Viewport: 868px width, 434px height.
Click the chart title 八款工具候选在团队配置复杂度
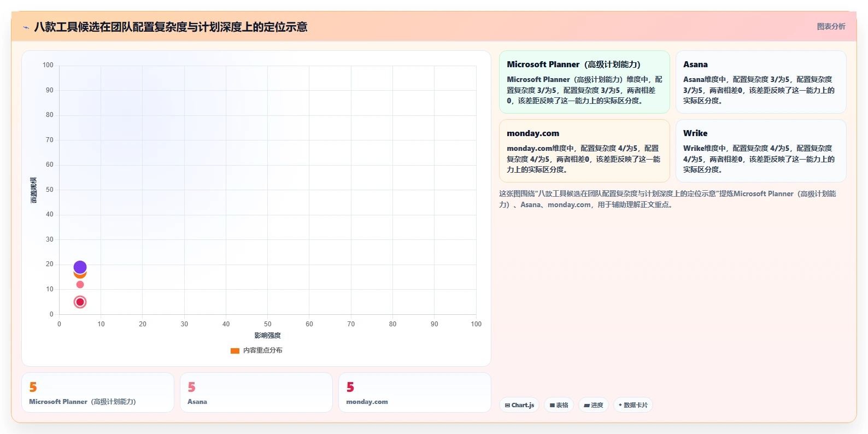[x=171, y=27]
